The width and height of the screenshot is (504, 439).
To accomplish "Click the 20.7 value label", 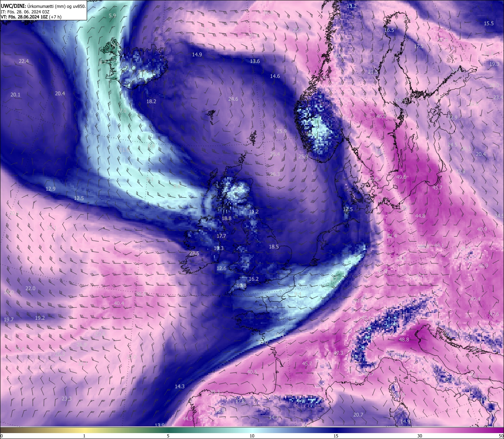I will [x=358, y=415].
